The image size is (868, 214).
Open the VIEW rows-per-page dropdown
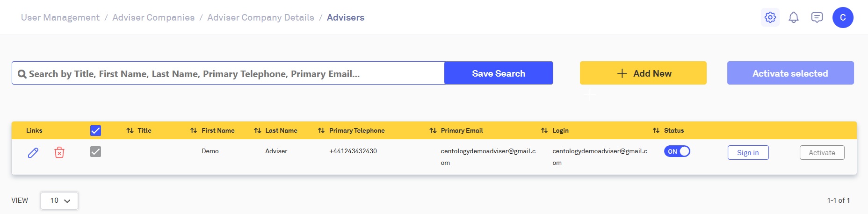(x=59, y=200)
